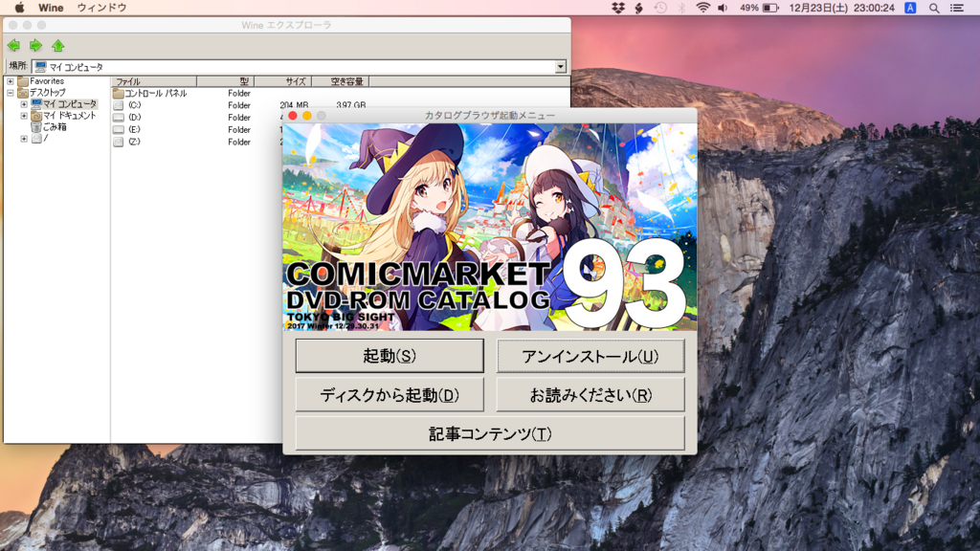Click the アンインストール(U) button

pyautogui.click(x=590, y=356)
